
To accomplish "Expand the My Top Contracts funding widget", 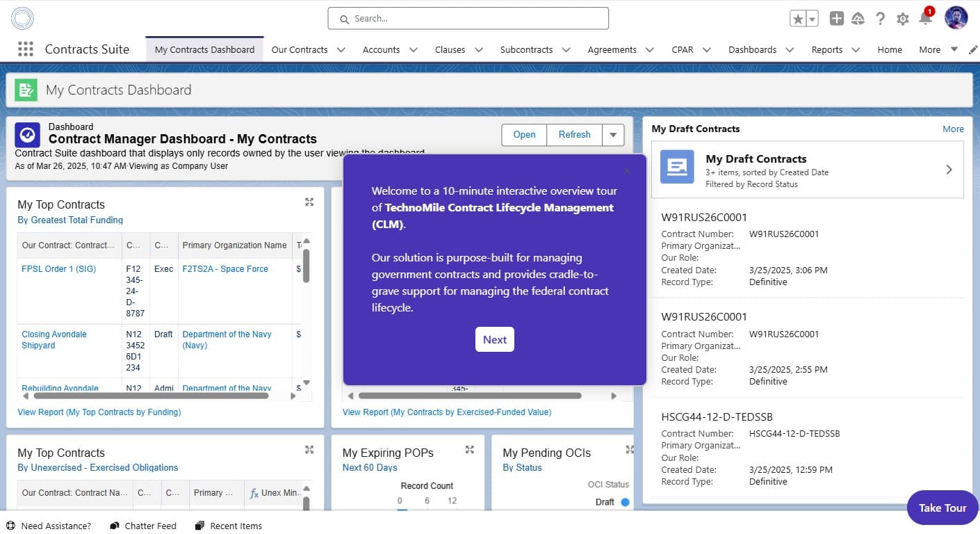I will point(309,202).
